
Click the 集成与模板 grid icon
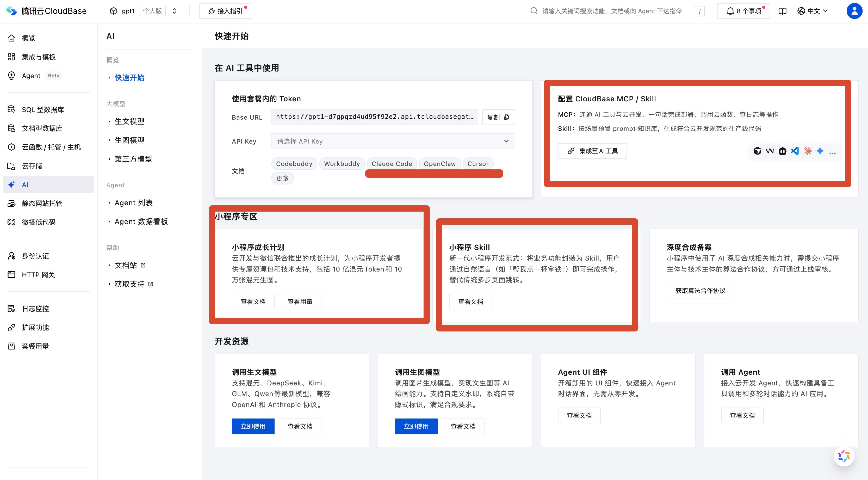[11, 57]
